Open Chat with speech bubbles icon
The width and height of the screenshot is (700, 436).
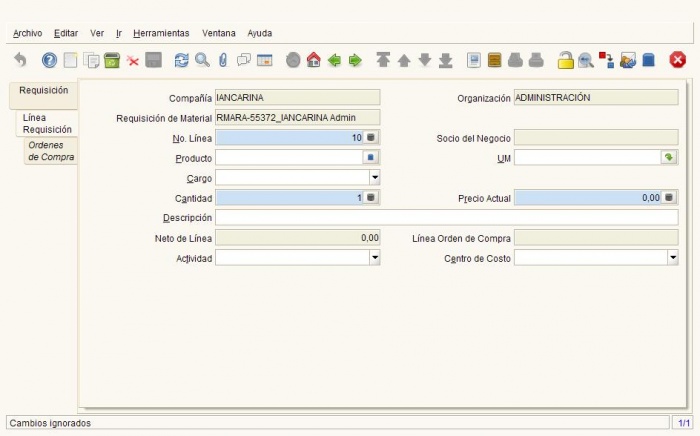[x=244, y=60]
